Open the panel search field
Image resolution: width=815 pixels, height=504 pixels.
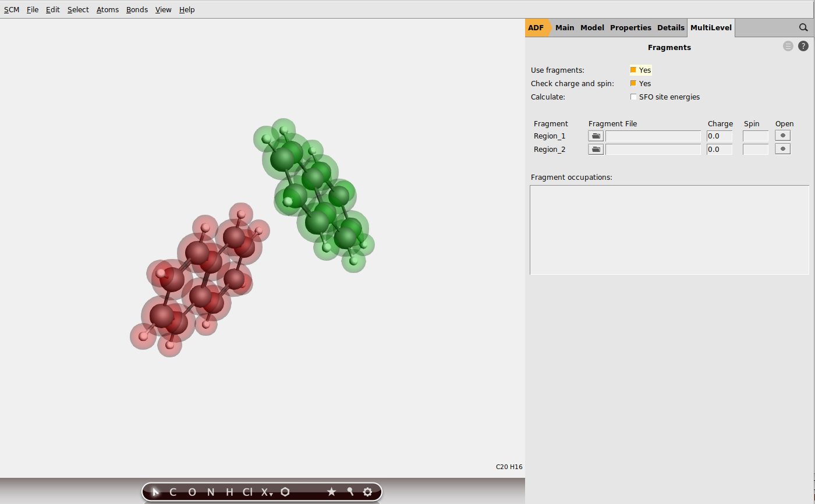pyautogui.click(x=803, y=27)
